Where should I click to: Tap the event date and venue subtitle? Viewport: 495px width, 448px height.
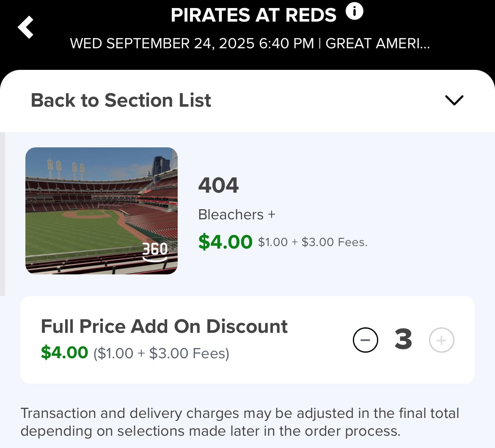pos(250,43)
